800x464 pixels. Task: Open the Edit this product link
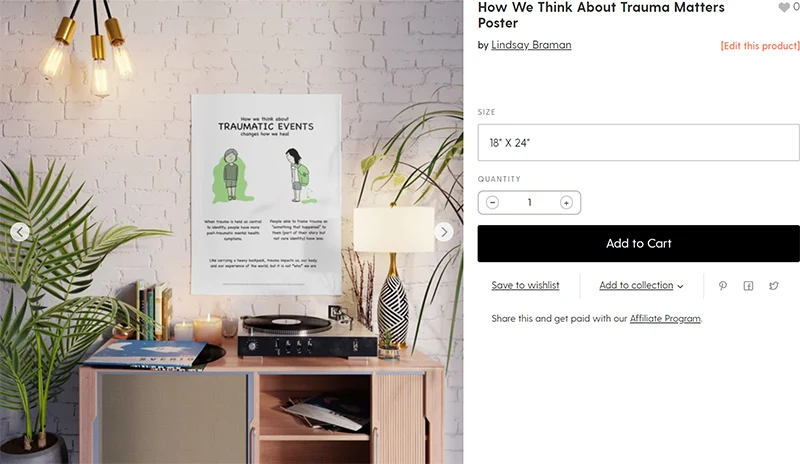pos(760,46)
